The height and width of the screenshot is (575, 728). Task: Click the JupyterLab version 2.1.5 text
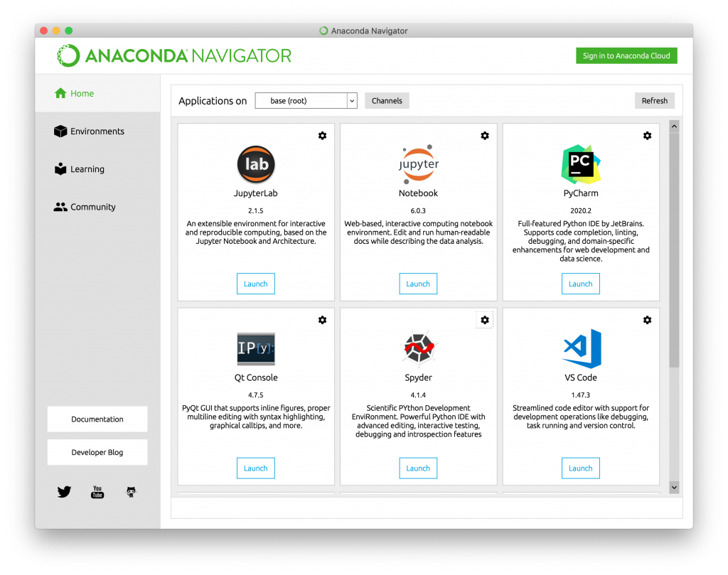coord(256,210)
